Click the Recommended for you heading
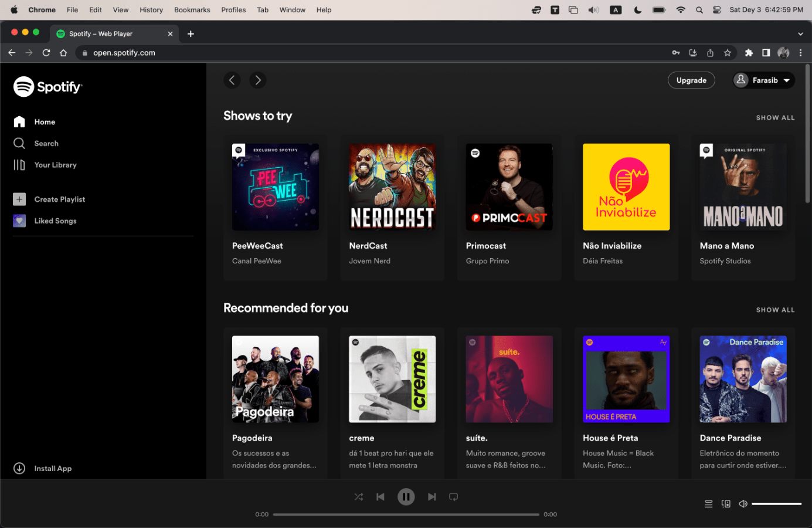This screenshot has width=812, height=528. click(x=286, y=308)
